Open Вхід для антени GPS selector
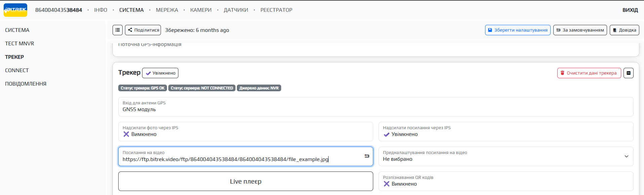Screen dimensions: 644x195 (x=375, y=107)
